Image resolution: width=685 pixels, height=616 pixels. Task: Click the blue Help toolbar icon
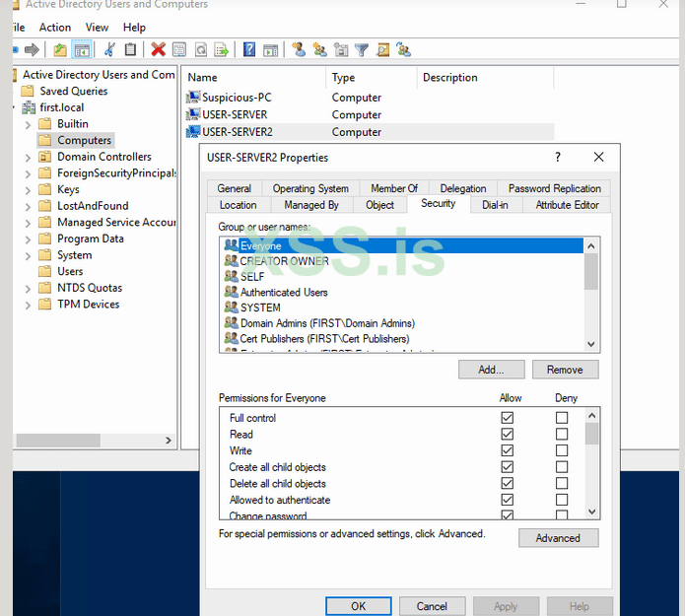pyautogui.click(x=249, y=49)
